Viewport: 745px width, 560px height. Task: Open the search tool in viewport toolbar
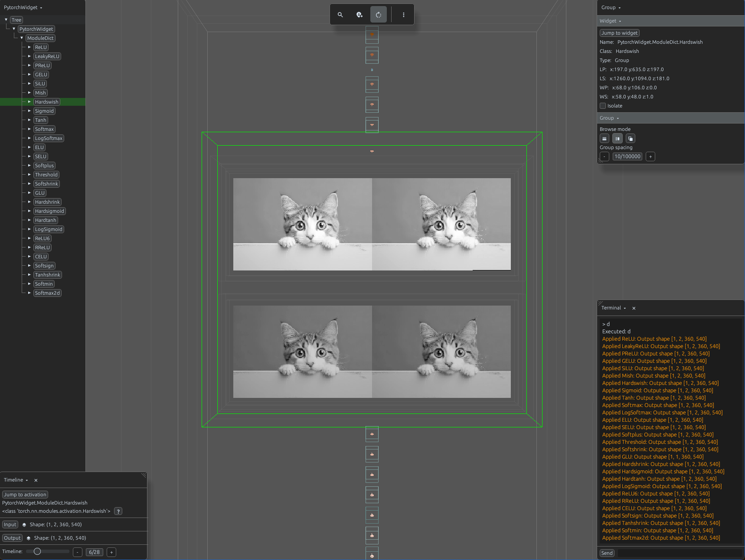click(340, 15)
